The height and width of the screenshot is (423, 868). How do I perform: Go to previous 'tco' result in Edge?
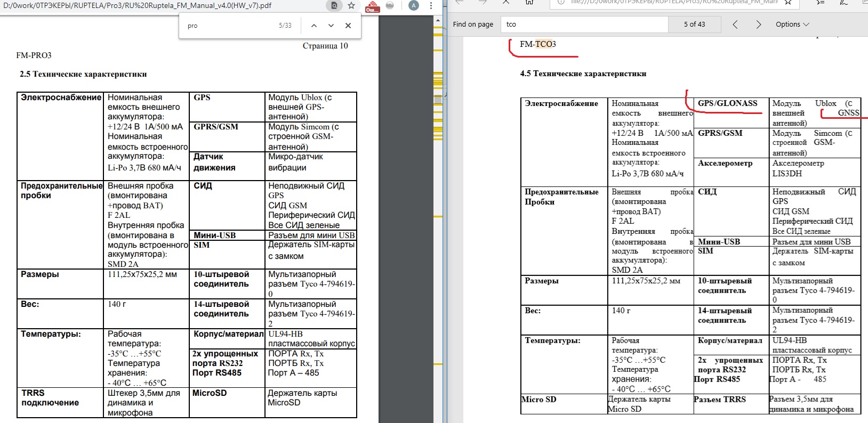pyautogui.click(x=735, y=25)
